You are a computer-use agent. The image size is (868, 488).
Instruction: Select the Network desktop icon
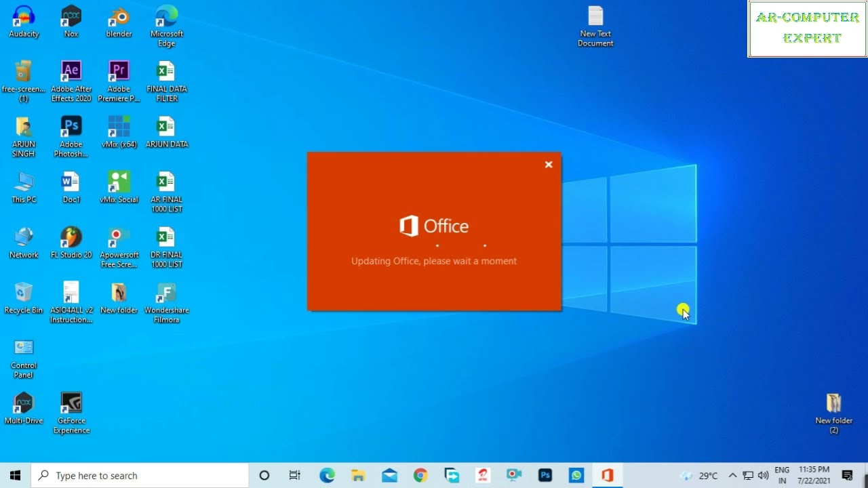[x=24, y=243]
